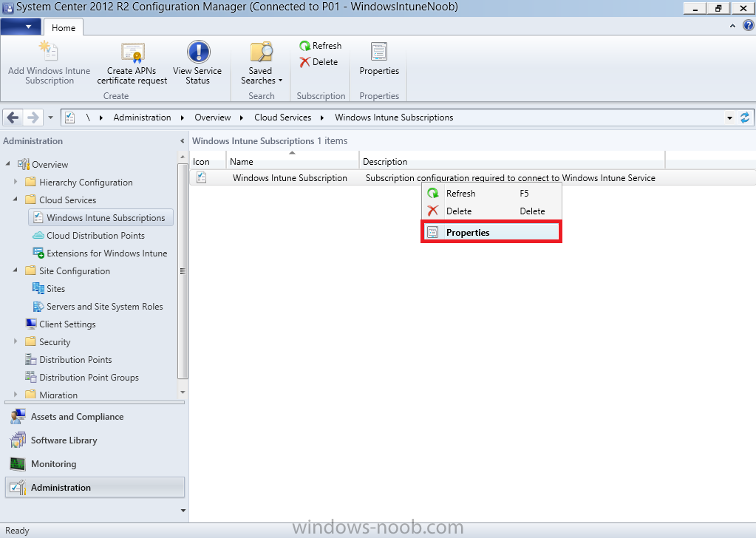Screen dimensions: 756x538
Task: Open View Service Status
Action: click(197, 63)
